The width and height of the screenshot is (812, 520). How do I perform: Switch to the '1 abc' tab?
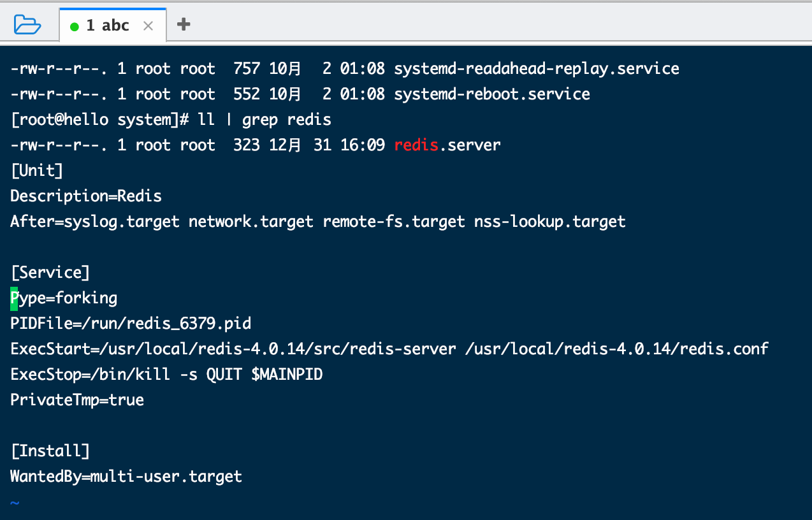click(x=107, y=25)
